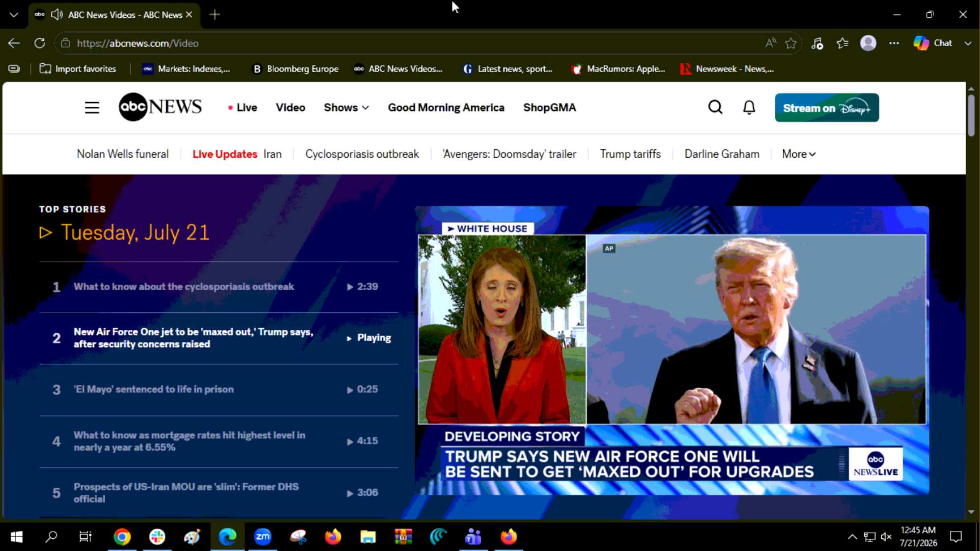Open the notifications bell icon

click(749, 107)
